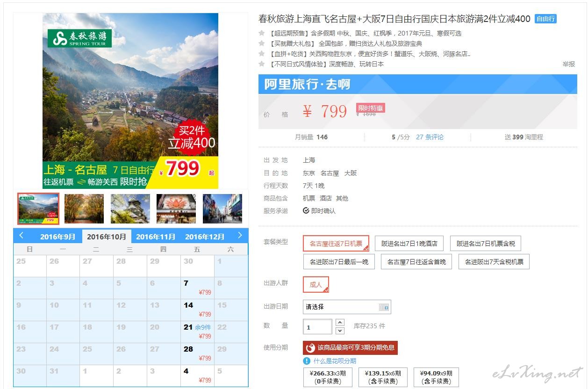Image resolution: width=588 pixels, height=389 pixels.
Task: Click the 限时特惠 price badge
Action: click(371, 108)
